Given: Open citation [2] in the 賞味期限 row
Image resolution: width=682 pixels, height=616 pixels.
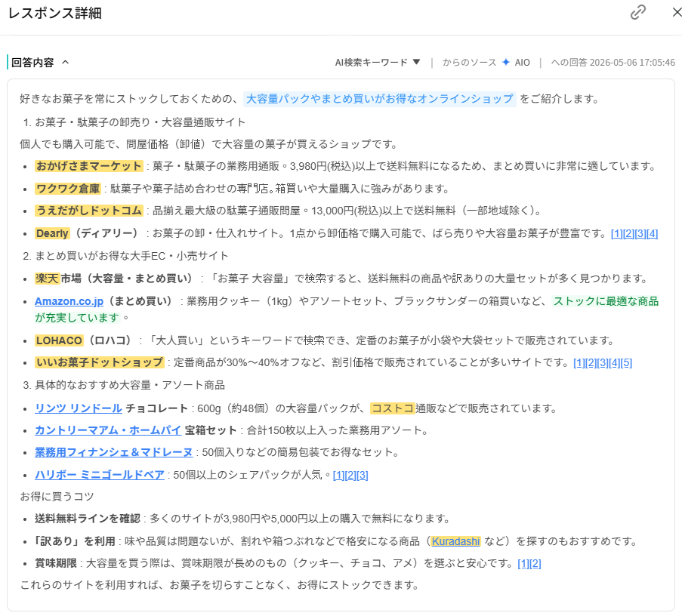Looking at the screenshot, I should [x=535, y=564].
